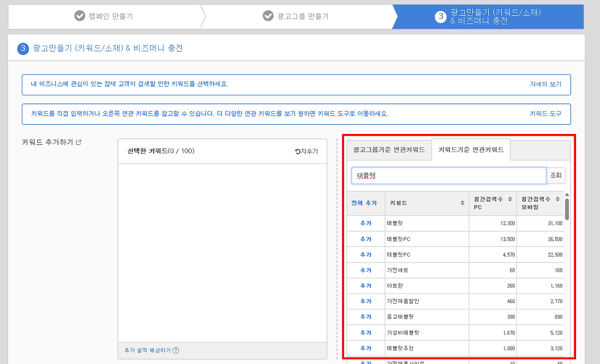The width and height of the screenshot is (600, 364).
Task: Add keyword 태블릿추천 via 추가
Action: pos(366,348)
